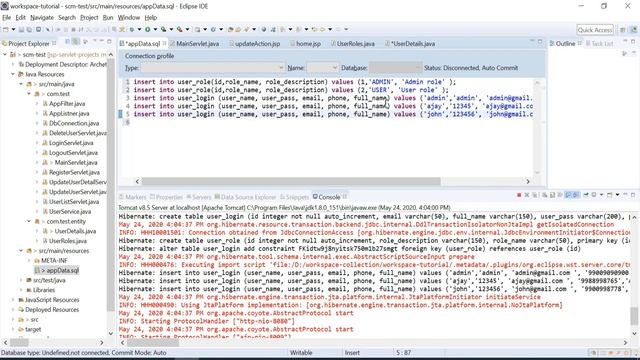Open the Debug button dropdown arrow
The height and width of the screenshot is (360, 640).
tap(139, 29)
